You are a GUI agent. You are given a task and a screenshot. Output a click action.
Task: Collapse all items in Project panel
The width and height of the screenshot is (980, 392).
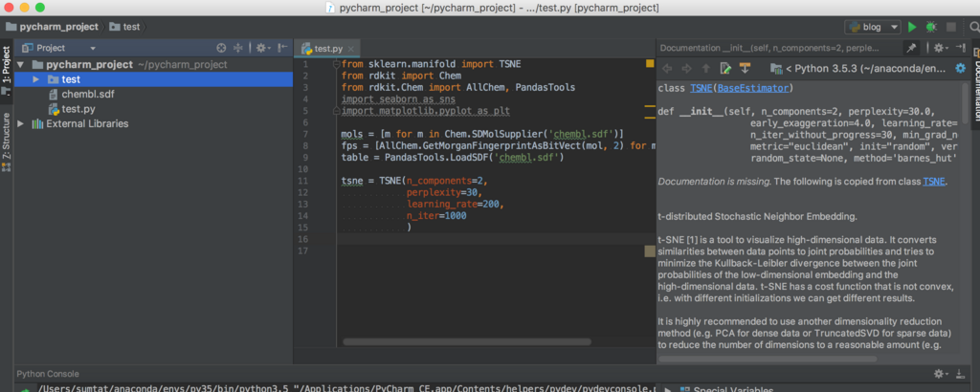237,48
